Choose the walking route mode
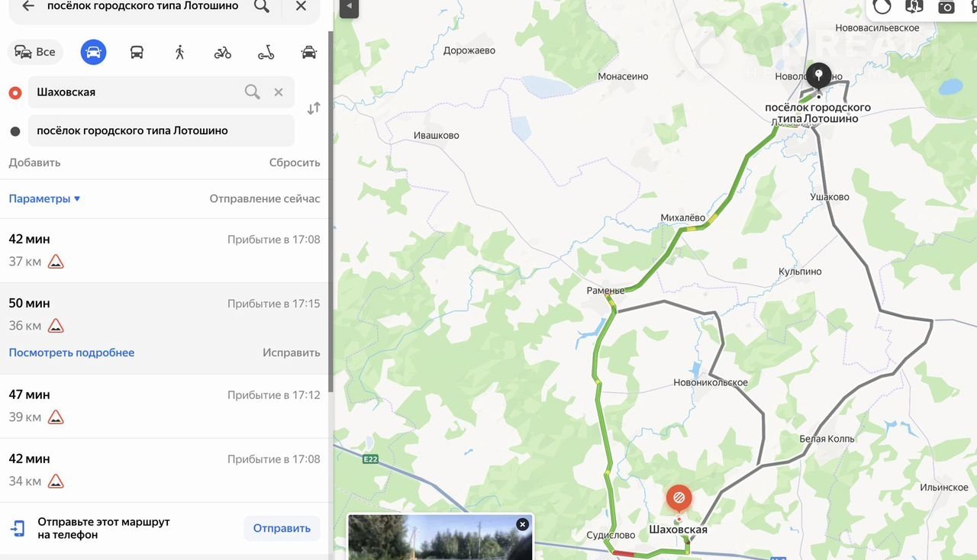This screenshot has height=560, width=977. [x=179, y=52]
